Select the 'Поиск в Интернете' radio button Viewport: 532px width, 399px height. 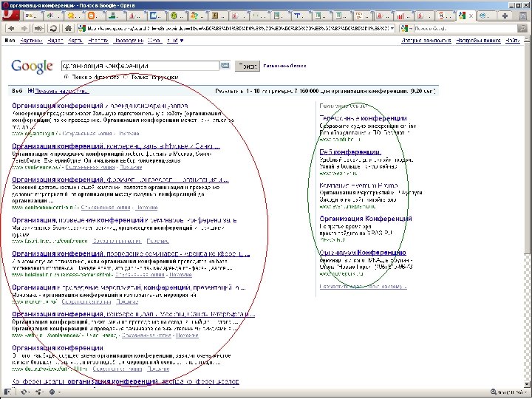tap(66, 77)
